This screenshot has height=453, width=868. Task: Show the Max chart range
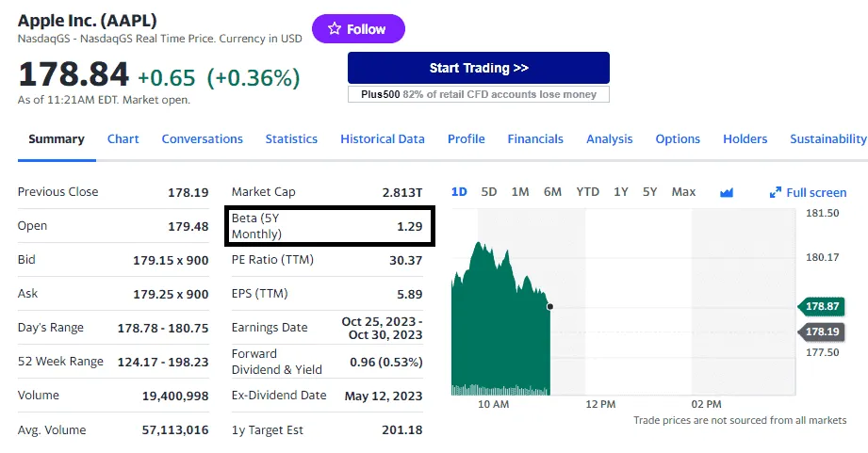pyautogui.click(x=683, y=192)
